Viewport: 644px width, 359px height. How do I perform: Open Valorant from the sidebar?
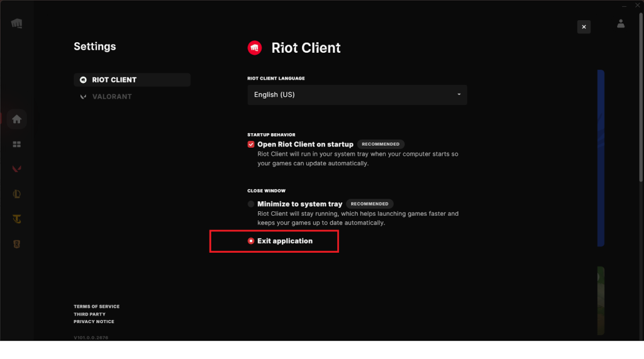17,169
